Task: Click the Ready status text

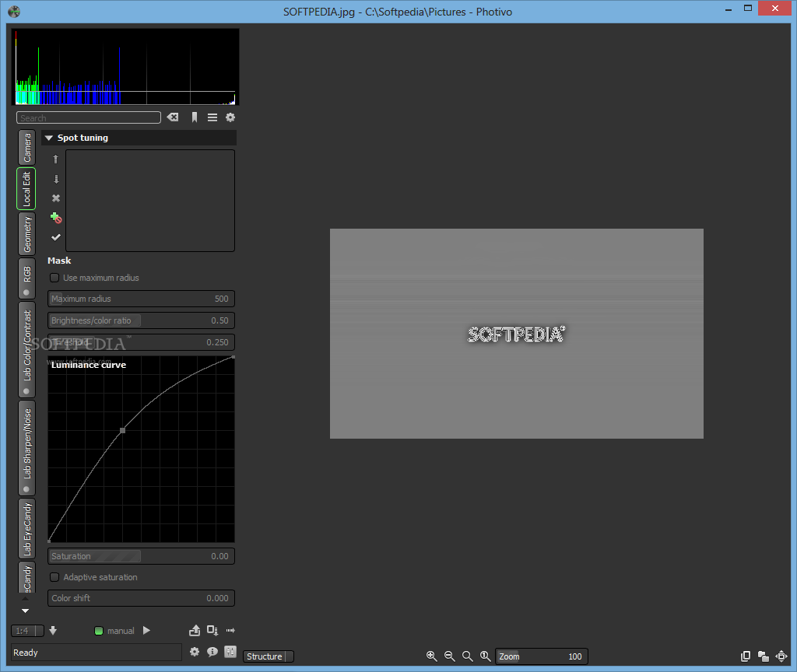Action: pyautogui.click(x=26, y=653)
